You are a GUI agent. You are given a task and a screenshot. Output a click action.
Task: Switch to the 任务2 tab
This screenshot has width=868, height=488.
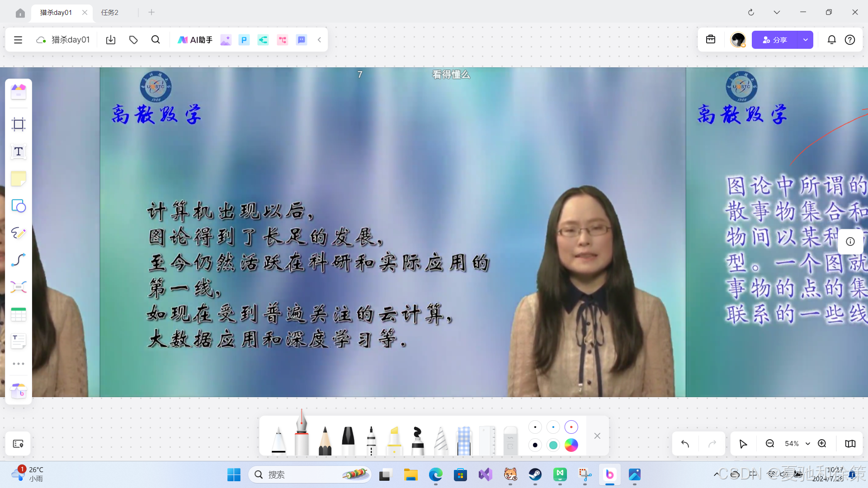click(110, 13)
